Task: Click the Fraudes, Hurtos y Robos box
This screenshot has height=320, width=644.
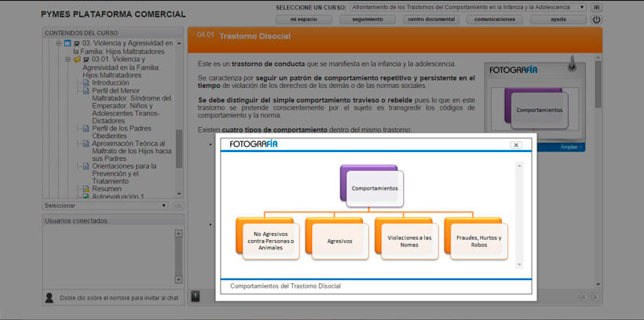Action: coord(479,242)
